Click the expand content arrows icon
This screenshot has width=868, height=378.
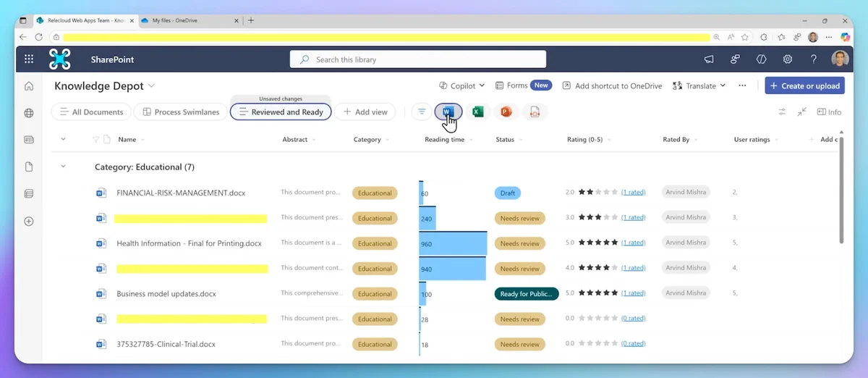click(x=802, y=112)
